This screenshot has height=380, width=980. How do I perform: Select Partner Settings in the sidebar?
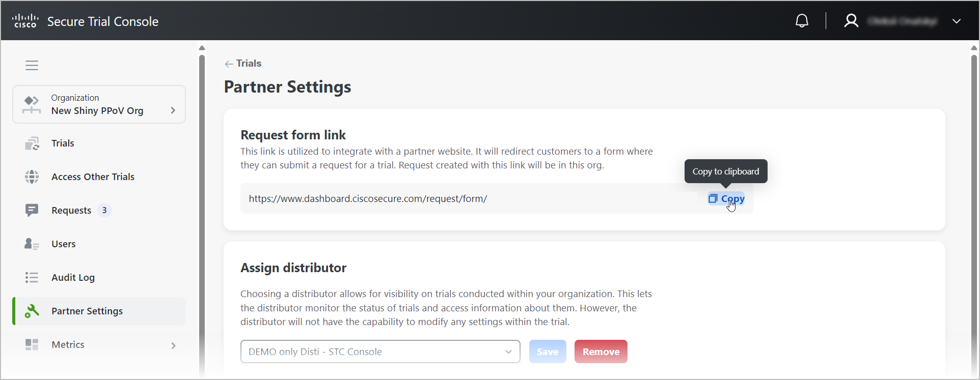[99, 311]
